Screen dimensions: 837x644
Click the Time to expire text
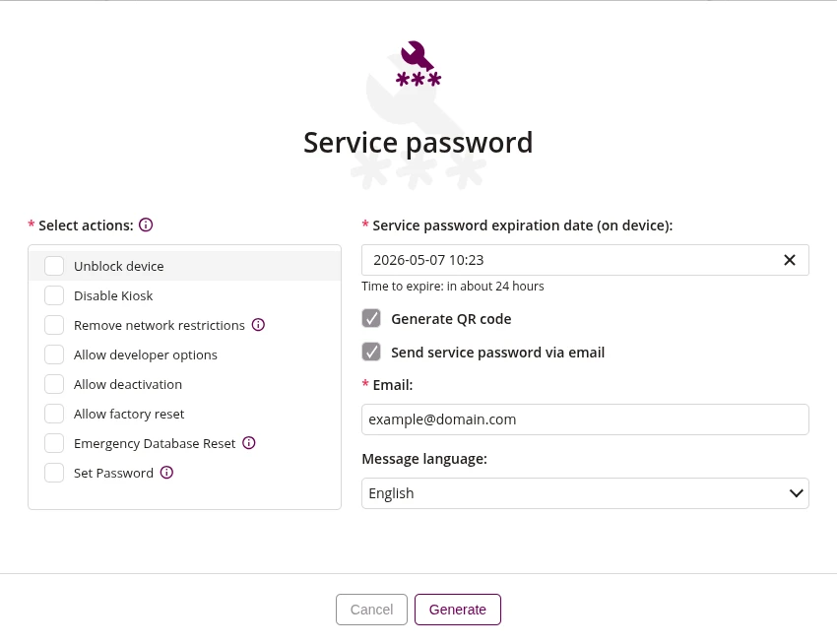(x=453, y=287)
